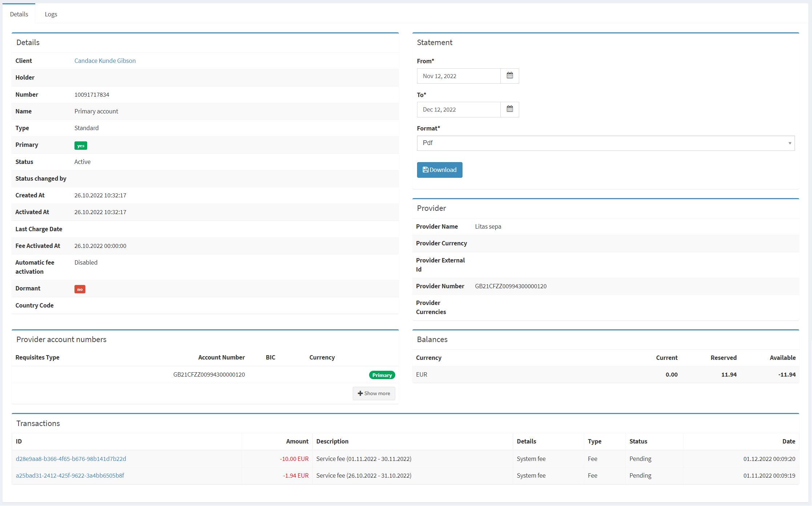Click the green Primary yes badge
The image size is (812, 506).
[81, 145]
